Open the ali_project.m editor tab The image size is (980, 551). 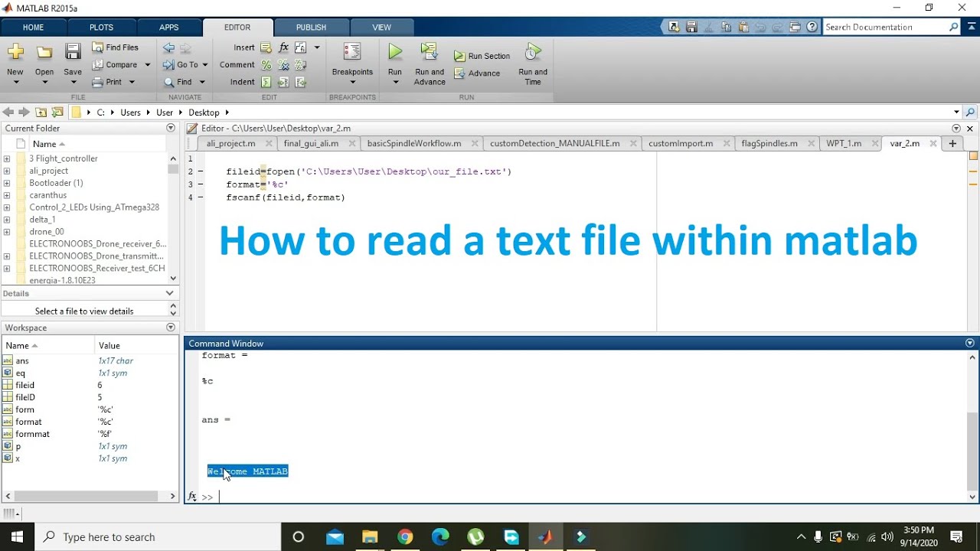[230, 143]
